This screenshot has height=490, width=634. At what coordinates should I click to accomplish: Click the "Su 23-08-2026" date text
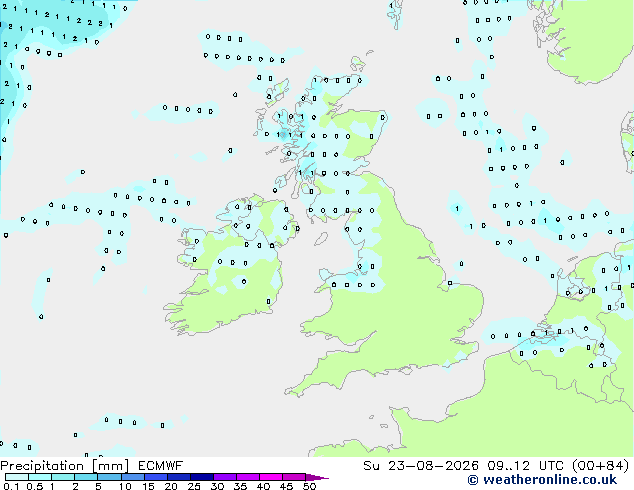(421, 466)
